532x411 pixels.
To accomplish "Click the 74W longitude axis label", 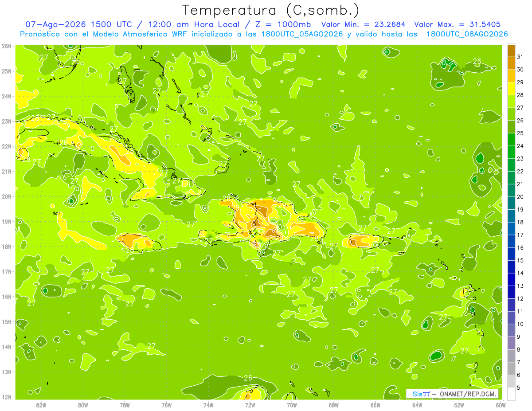I will tap(208, 405).
